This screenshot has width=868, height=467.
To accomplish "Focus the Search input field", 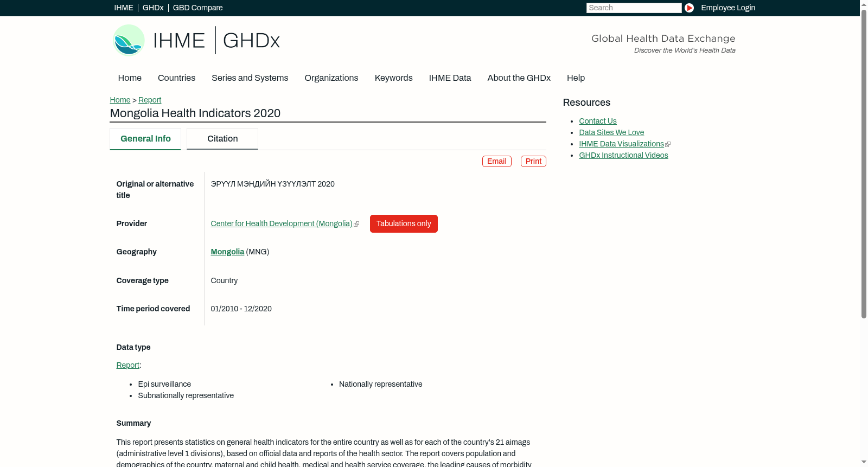I will tap(634, 8).
